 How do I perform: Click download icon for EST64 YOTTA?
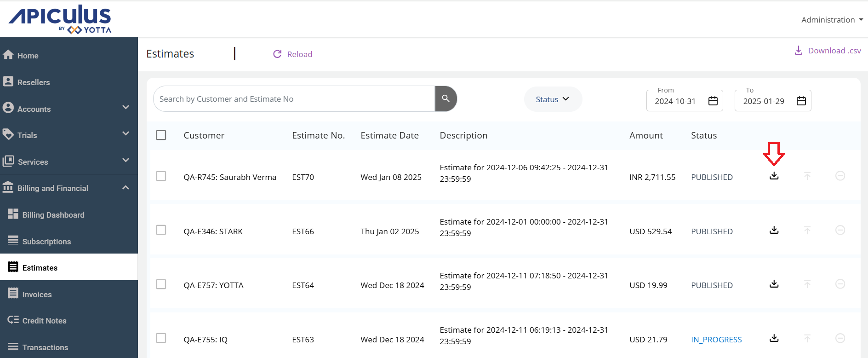(x=774, y=284)
